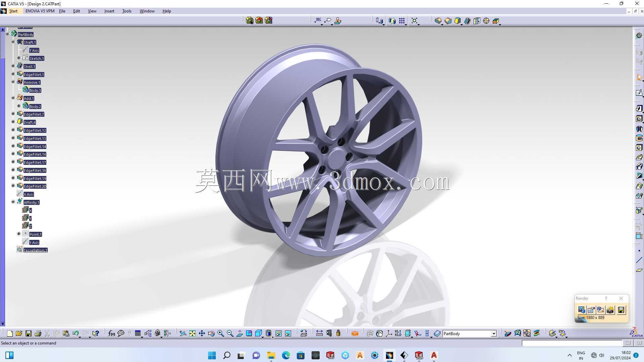Open the PartBody combo box dropdown
The height and width of the screenshot is (362, 644).
[494, 334]
